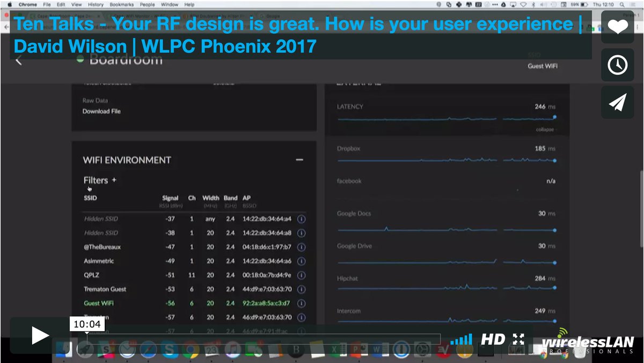The height and width of the screenshot is (363, 644).
Task: Sort by the AP BSSID column header
Action: click(246, 198)
